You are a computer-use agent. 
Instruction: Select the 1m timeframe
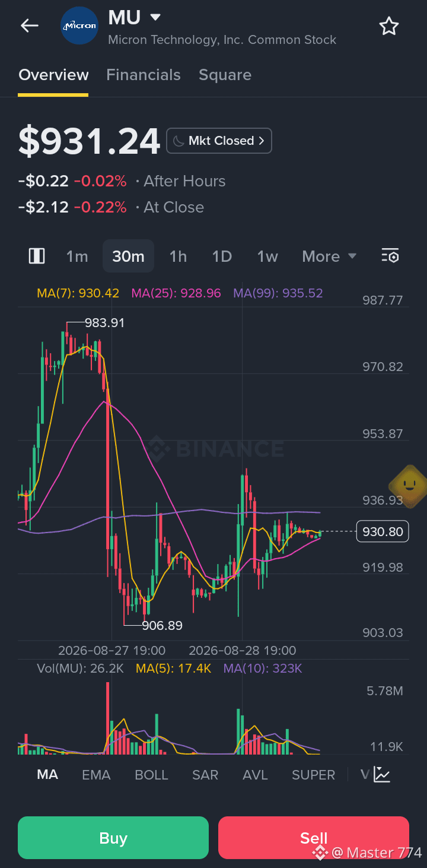[x=77, y=256]
